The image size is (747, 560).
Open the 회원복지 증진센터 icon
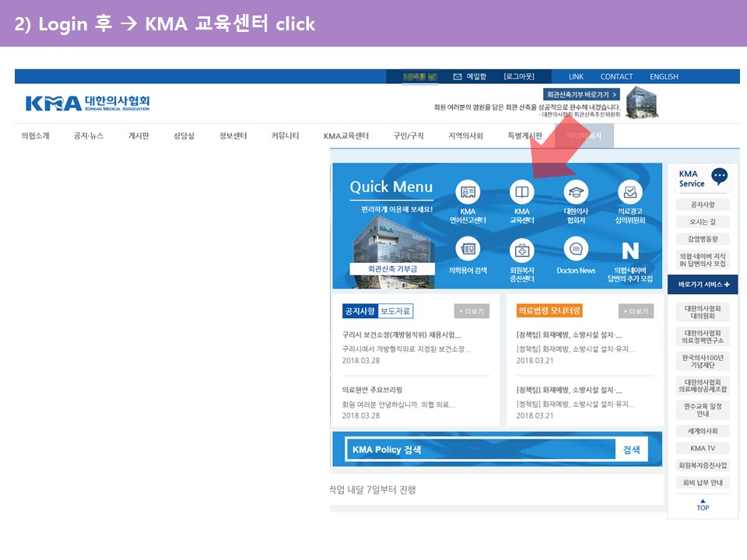point(521,250)
